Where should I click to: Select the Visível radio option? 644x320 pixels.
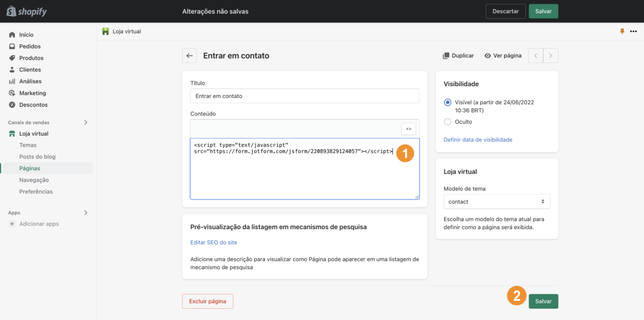(x=448, y=102)
